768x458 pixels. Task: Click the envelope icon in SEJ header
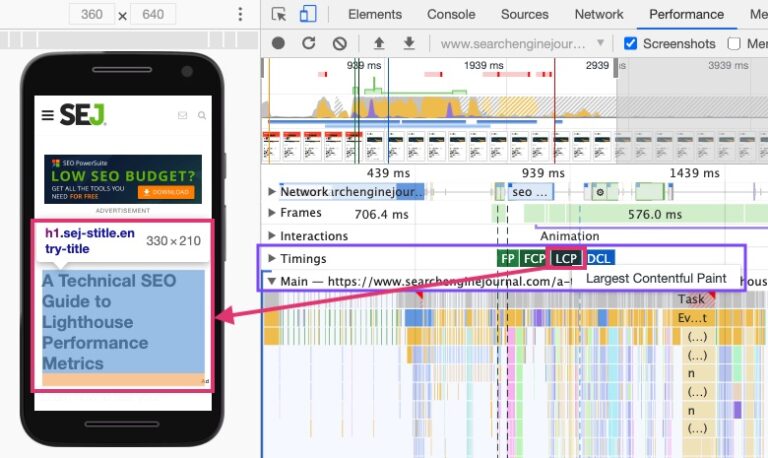[182, 115]
